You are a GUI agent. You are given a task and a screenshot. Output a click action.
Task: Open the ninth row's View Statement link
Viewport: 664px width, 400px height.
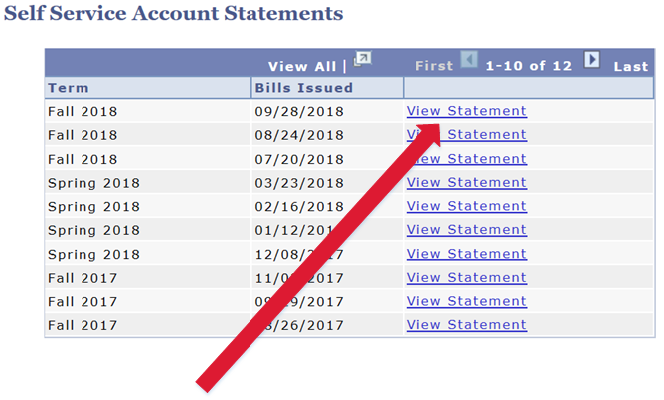(x=466, y=302)
